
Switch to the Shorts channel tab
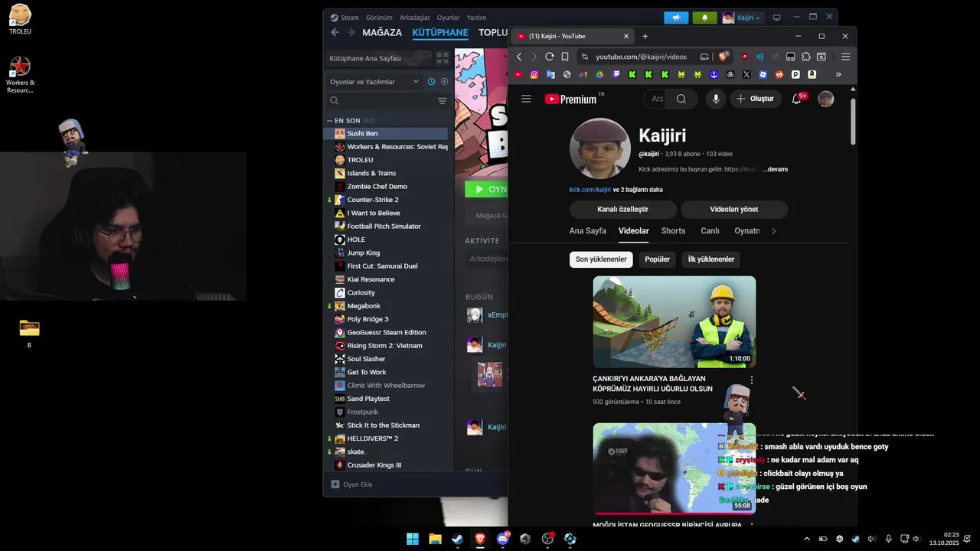(x=673, y=231)
